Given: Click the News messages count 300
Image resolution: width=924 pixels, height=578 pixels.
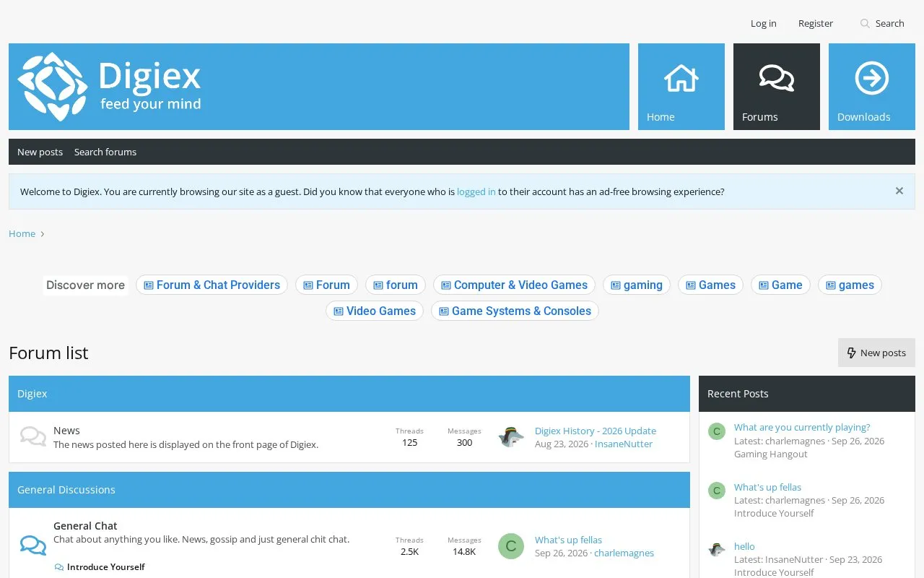Looking at the screenshot, I should coord(464,442).
